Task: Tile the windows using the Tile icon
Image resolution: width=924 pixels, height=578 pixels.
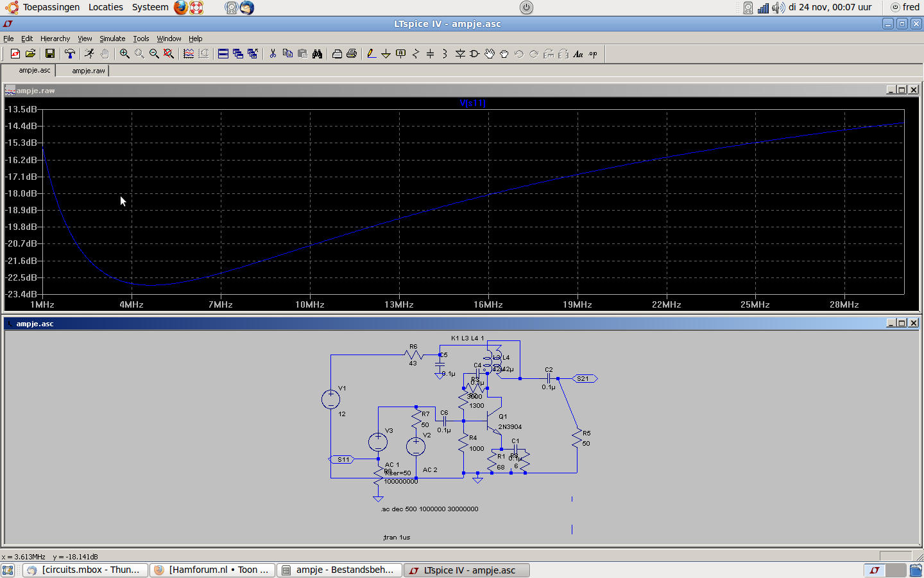Action: (x=223, y=54)
